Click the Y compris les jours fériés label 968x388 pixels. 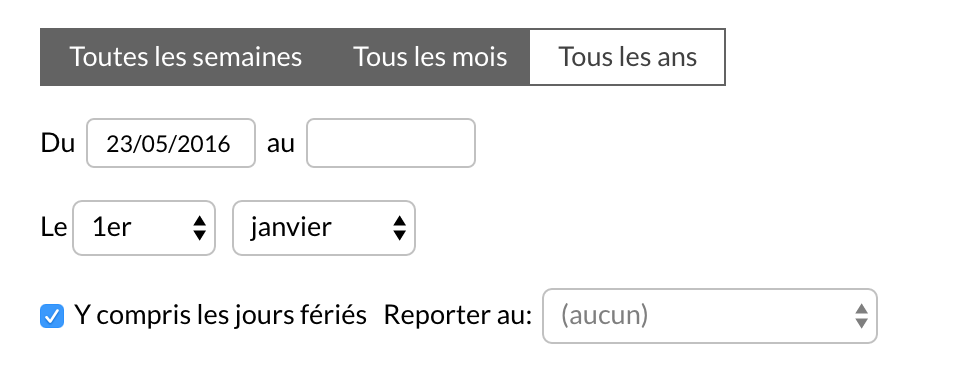tap(220, 315)
